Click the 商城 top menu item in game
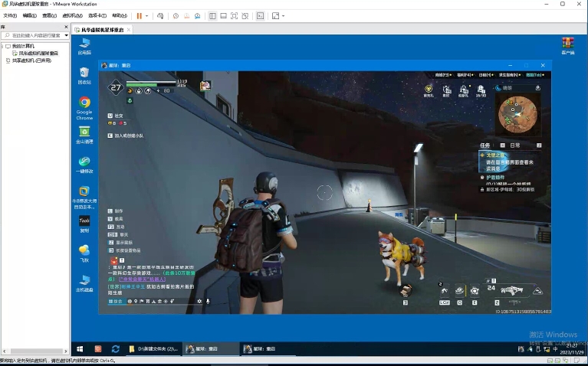 443,75
